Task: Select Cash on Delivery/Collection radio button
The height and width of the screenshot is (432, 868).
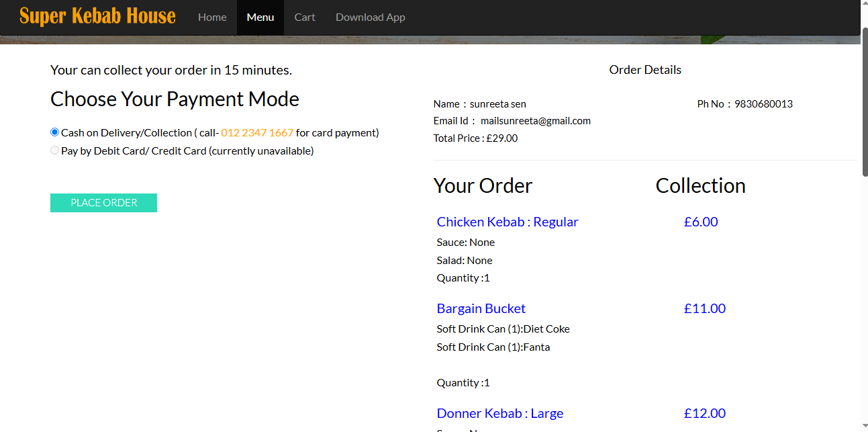Action: pos(55,132)
